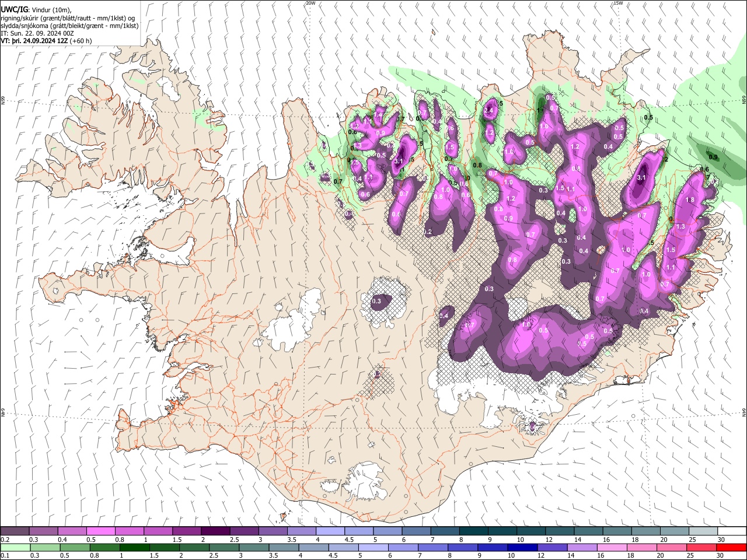Click the pale grey snow swatch between 25 and 30

(x=704, y=531)
